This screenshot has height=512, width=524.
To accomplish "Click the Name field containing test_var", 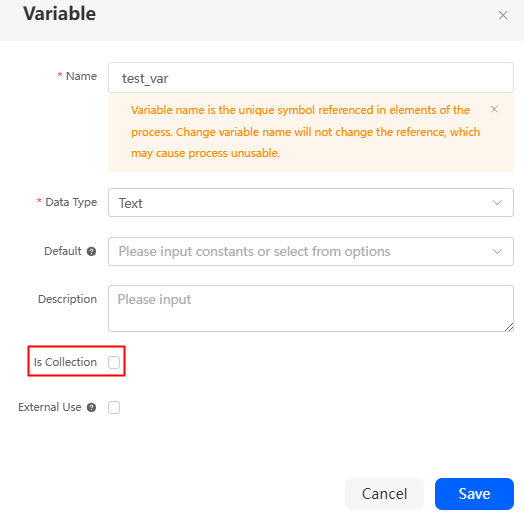I will coord(311,78).
